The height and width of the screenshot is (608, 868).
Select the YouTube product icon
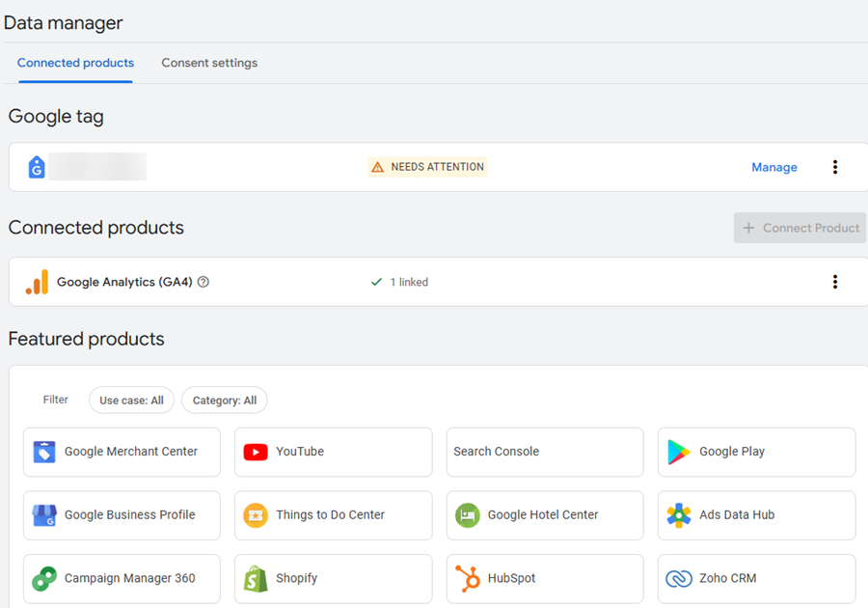[x=255, y=452]
